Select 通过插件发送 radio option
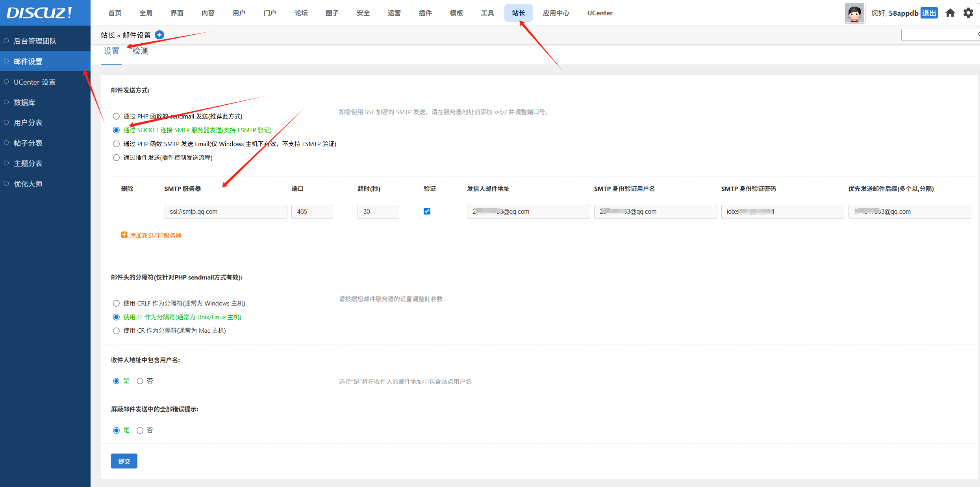Image resolution: width=980 pixels, height=487 pixels. [116, 158]
